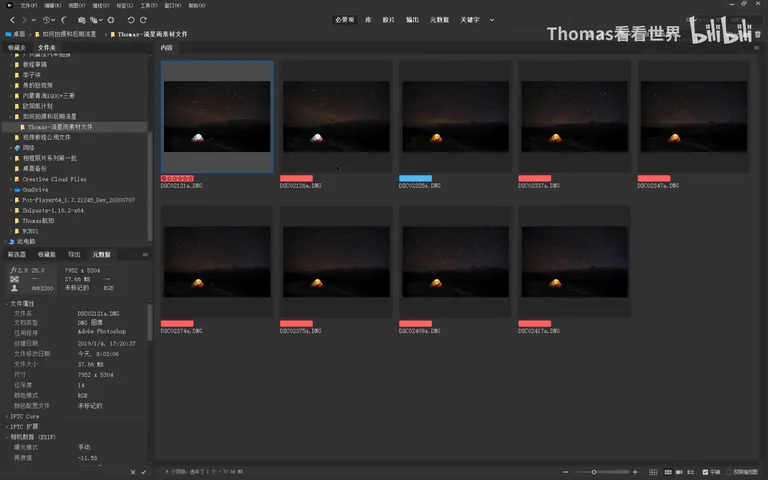The height and width of the screenshot is (480, 768).
Task: Select the 胶片 workspace
Action: [x=388, y=20]
